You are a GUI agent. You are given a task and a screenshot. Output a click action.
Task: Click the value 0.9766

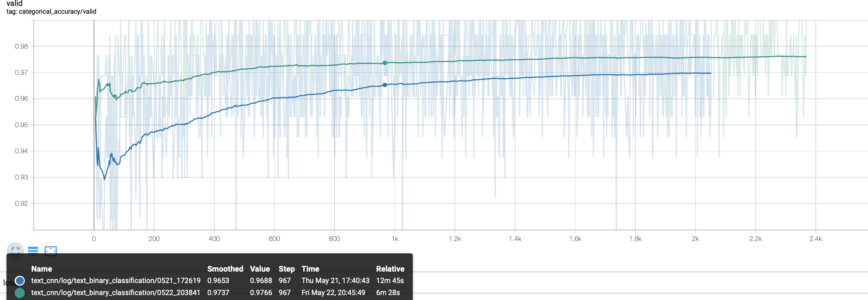click(261, 292)
